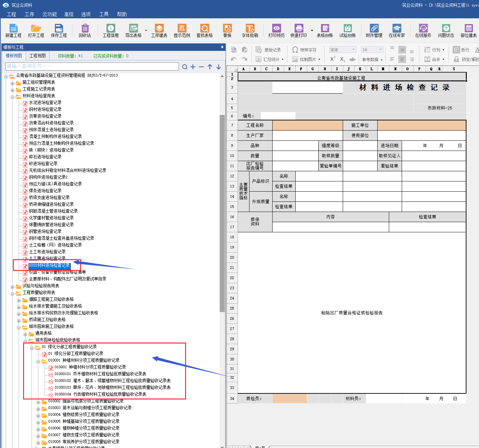The height and width of the screenshot is (448, 479).
Task: Toggle strikethrough ab formatting
Action: tap(353, 59)
